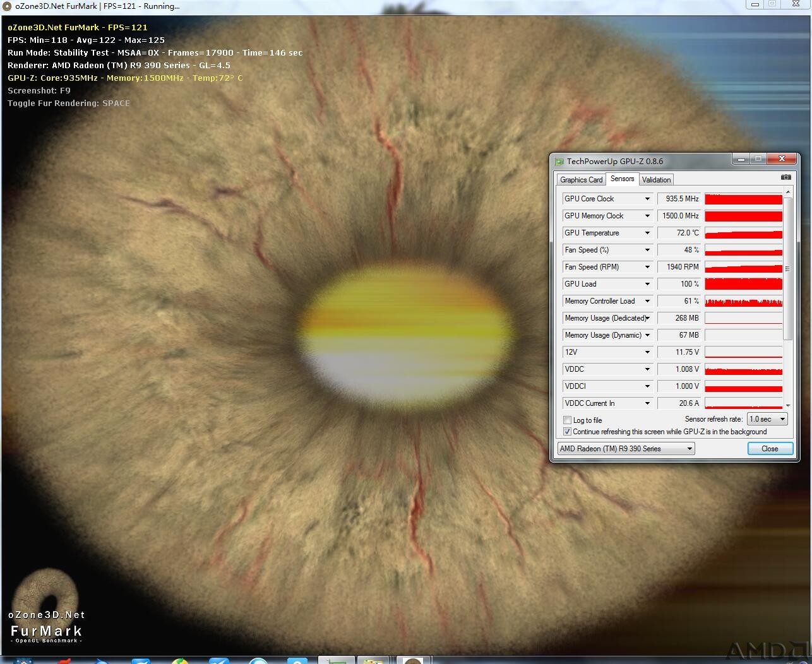Click the GPU Load history graph

pyautogui.click(x=743, y=284)
